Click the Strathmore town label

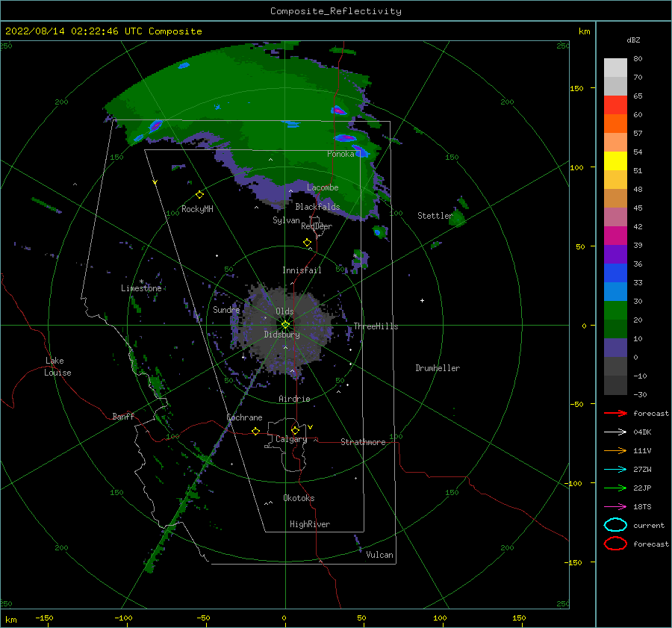pyautogui.click(x=363, y=442)
